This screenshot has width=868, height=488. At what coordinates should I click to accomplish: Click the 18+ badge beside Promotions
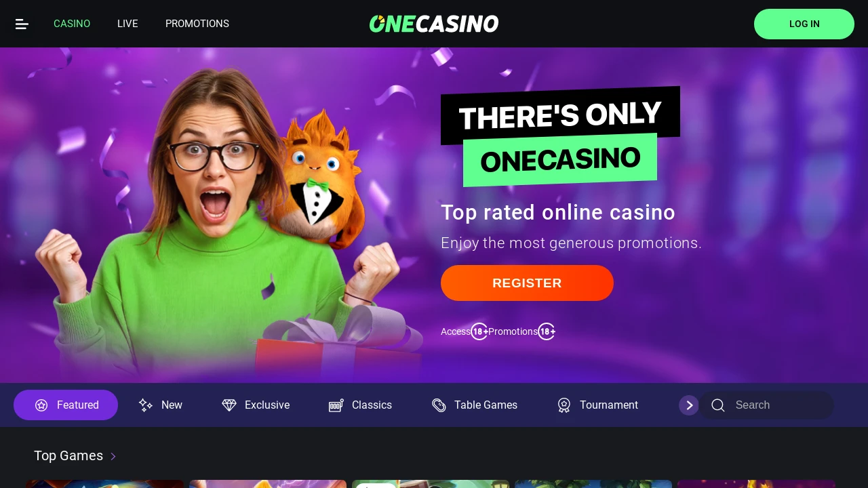[x=547, y=331]
